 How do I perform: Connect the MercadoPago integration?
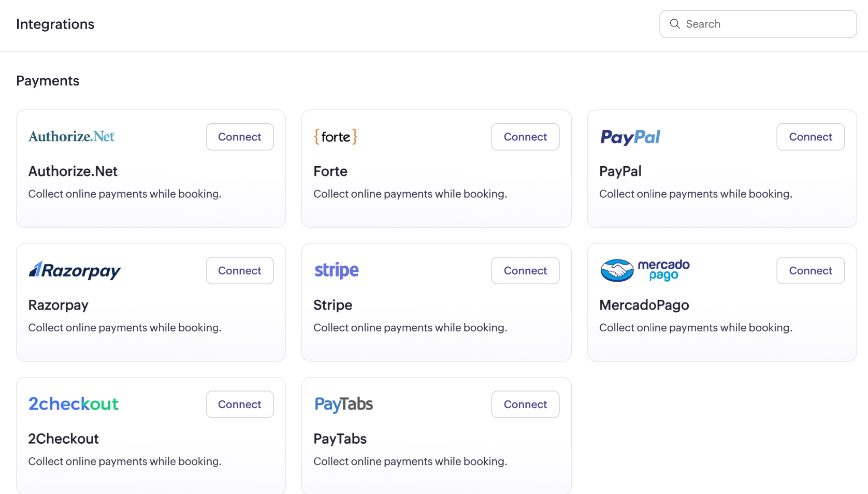(x=810, y=270)
